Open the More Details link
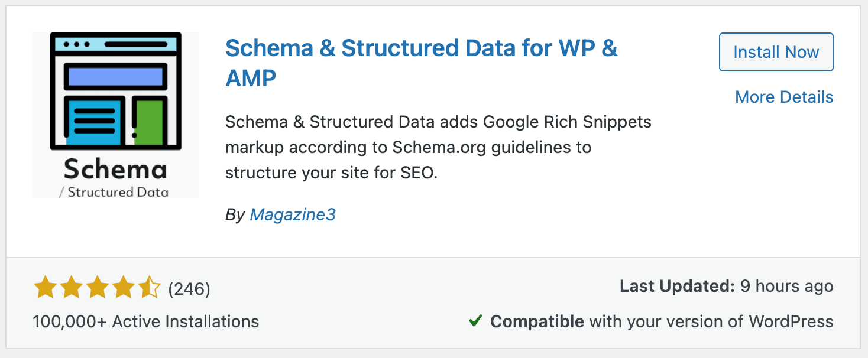The height and width of the screenshot is (358, 868). tap(784, 96)
